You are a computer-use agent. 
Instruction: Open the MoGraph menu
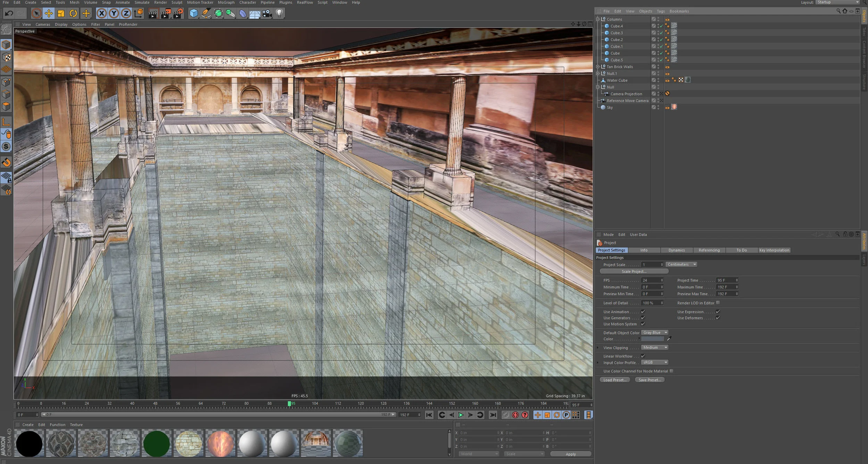226,2
